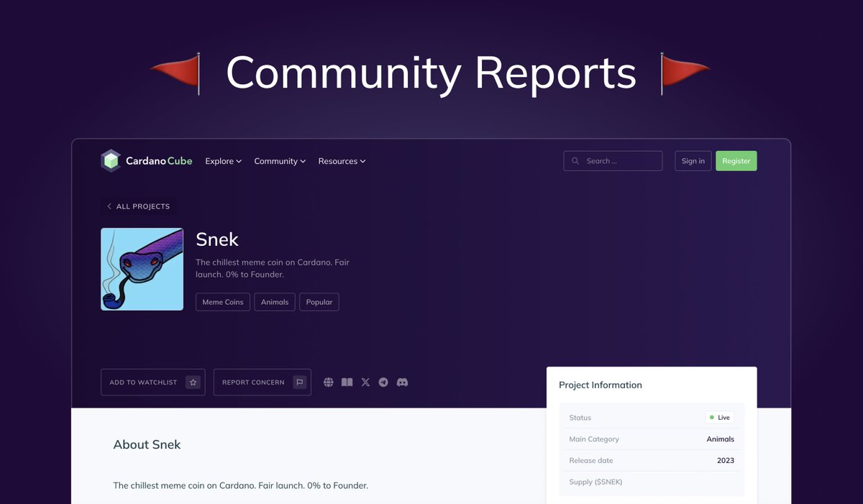The height and width of the screenshot is (504, 863).
Task: Click the Report Concern button
Action: [262, 382]
